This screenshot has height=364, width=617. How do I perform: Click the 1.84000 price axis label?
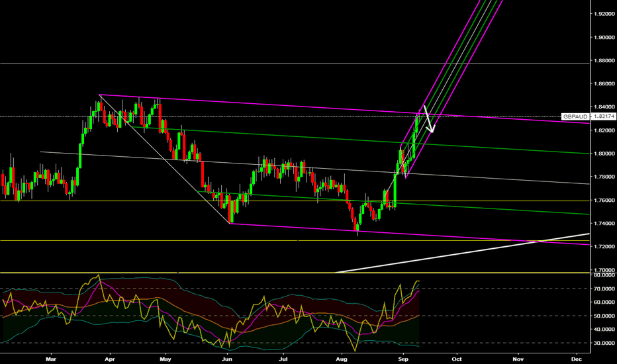tap(604, 107)
